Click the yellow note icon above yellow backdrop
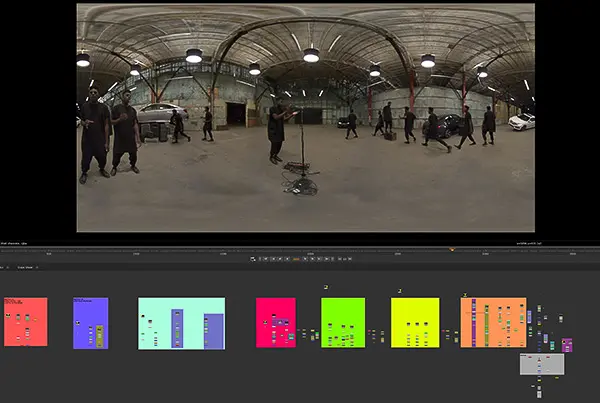Image resolution: width=600 pixels, height=403 pixels. (x=400, y=291)
